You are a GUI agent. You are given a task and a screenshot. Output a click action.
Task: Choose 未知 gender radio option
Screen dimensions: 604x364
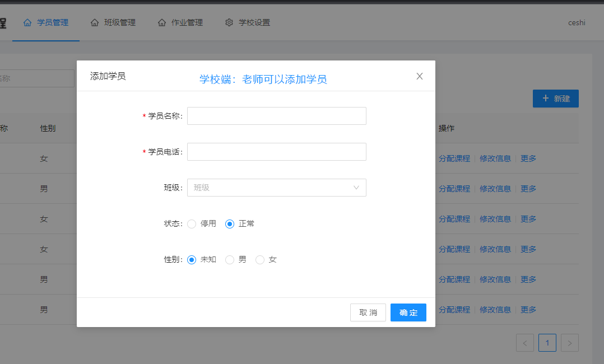pos(192,260)
